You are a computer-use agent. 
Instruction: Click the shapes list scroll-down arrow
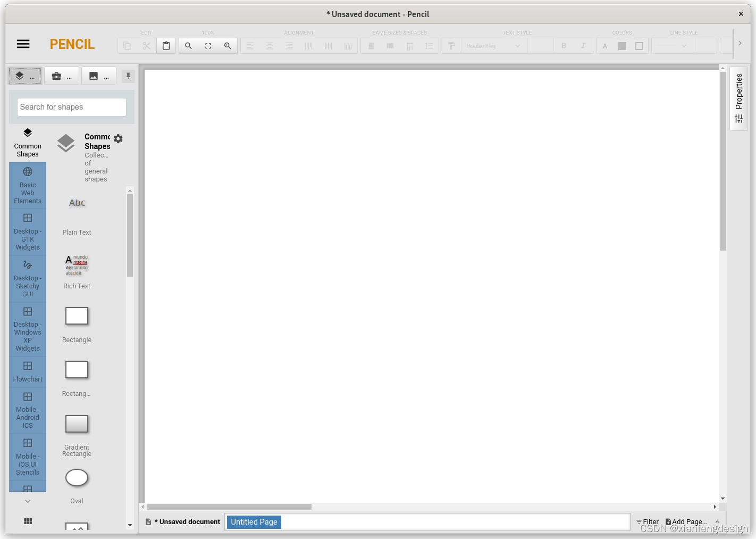[x=130, y=525]
